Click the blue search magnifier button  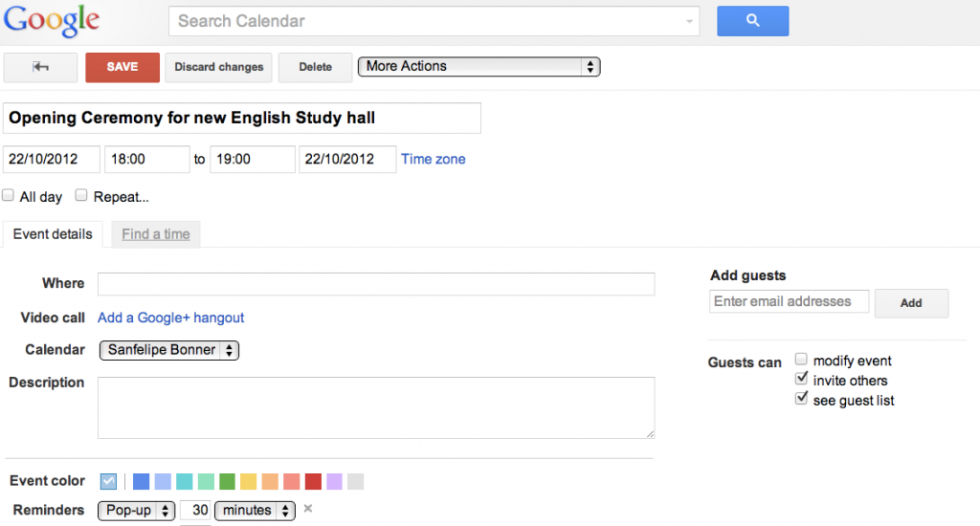pos(752,20)
